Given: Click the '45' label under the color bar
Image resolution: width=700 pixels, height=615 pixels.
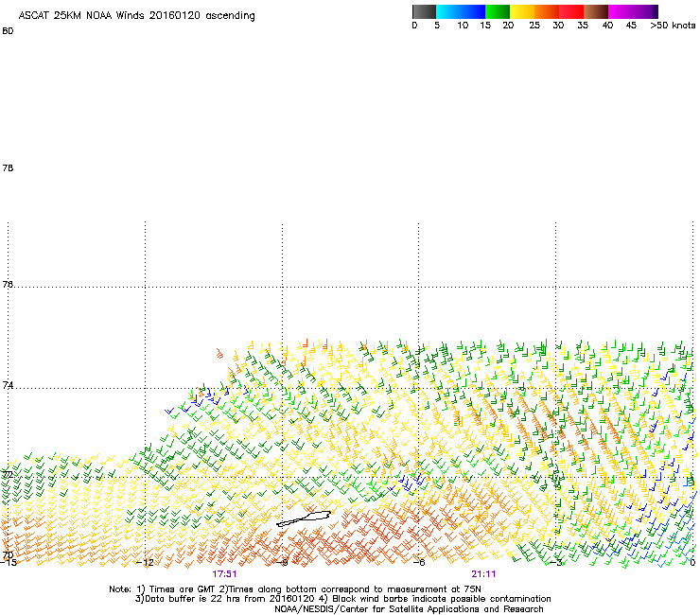Looking at the screenshot, I should (631, 26).
